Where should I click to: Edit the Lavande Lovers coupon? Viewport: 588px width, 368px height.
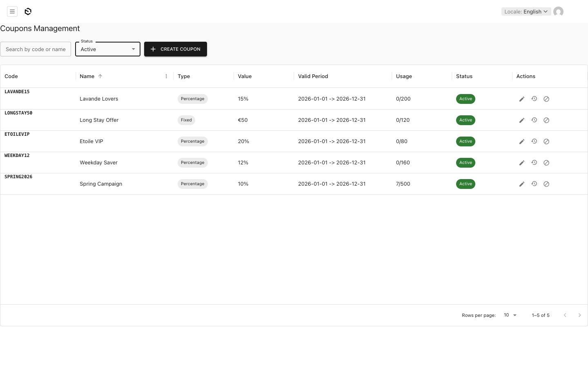521,99
